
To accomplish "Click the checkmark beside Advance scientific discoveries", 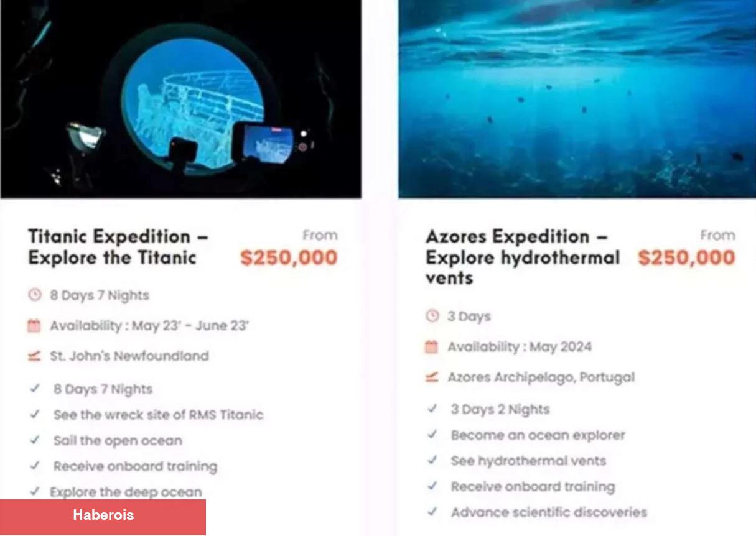I will (432, 512).
